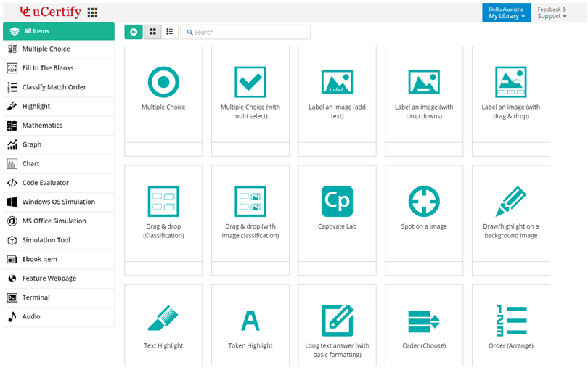Viewport: 588px width, 370px height.
Task: Click the Token Highlight card label
Action: click(250, 345)
